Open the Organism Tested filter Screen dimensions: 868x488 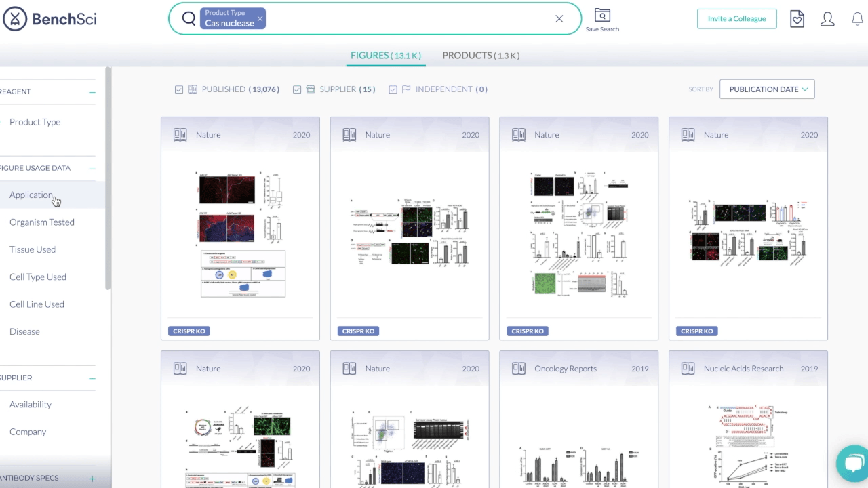pyautogui.click(x=42, y=222)
